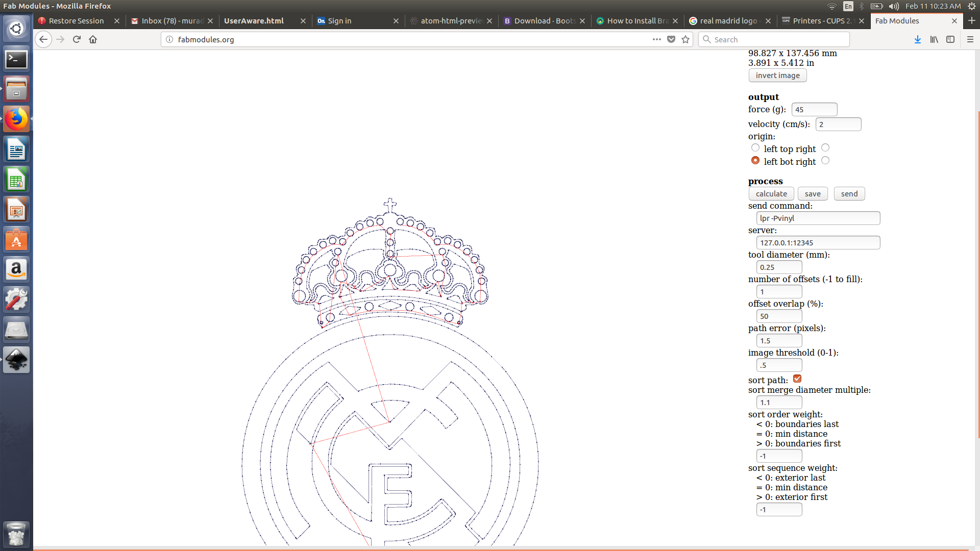Save page to Pocket
This screenshot has width=980, height=551.
tap(671, 39)
